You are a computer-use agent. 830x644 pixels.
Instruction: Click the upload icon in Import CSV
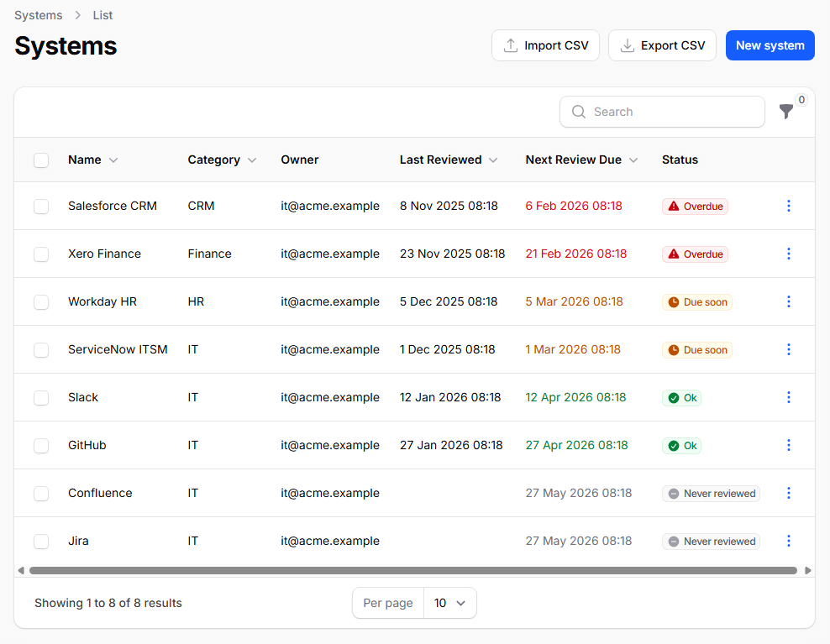pos(512,45)
